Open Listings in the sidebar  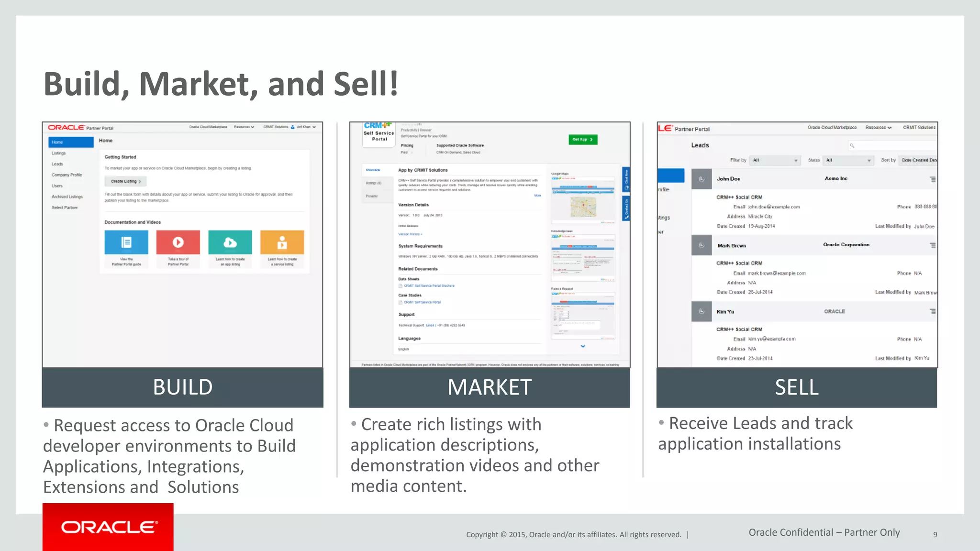pyautogui.click(x=59, y=153)
